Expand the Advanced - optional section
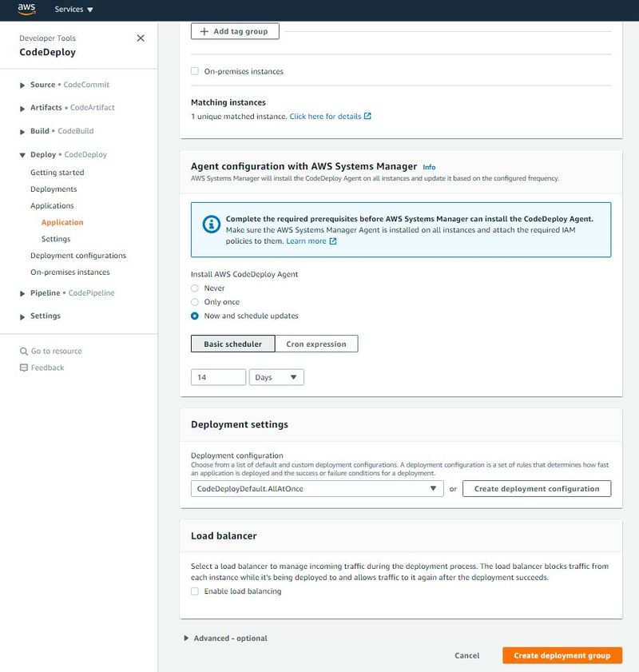Viewport: 639px width, 672px height. coord(226,638)
